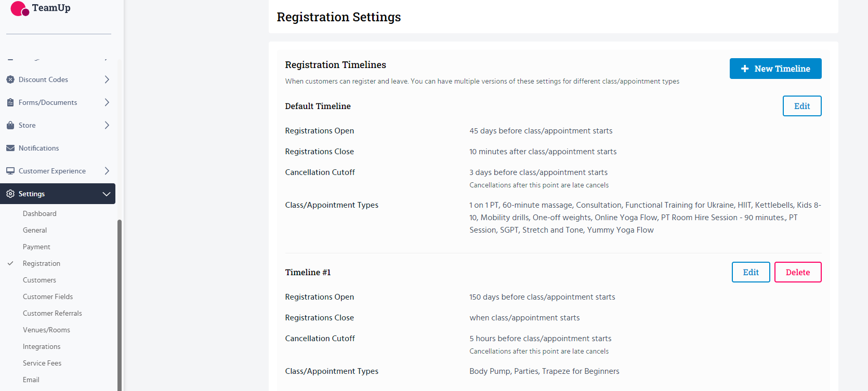Click the Discount Codes badge icon
This screenshot has height=391, width=868.
[x=10, y=79]
